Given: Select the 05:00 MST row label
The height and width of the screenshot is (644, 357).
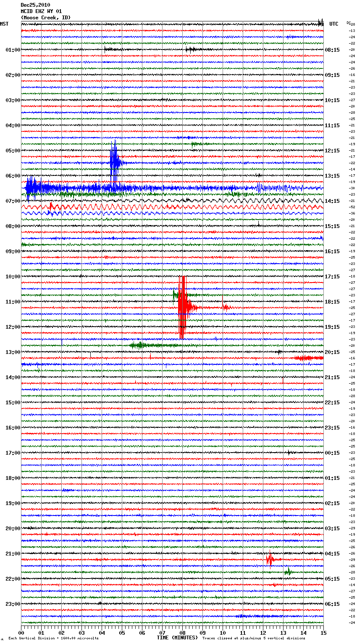Looking at the screenshot, I should click(13, 151).
